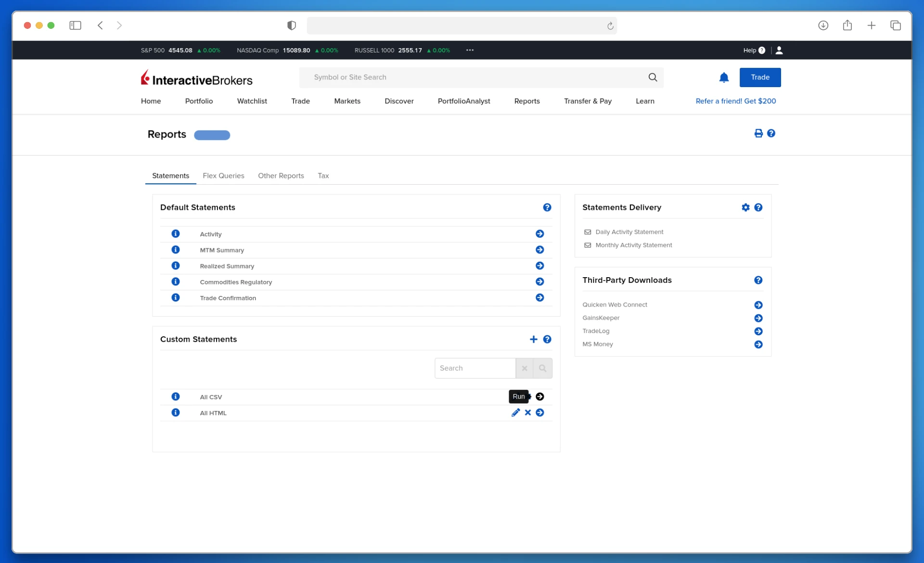
Task: Open Statements Delivery settings gear
Action: [x=745, y=207]
